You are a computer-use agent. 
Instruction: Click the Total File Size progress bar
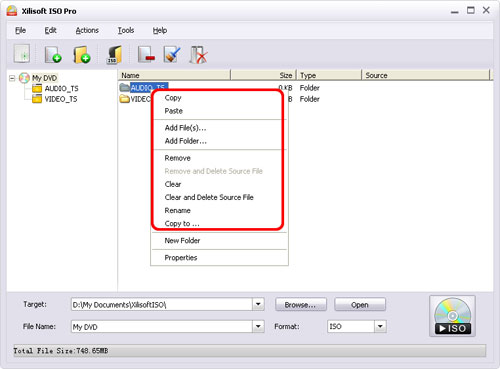[250, 351]
